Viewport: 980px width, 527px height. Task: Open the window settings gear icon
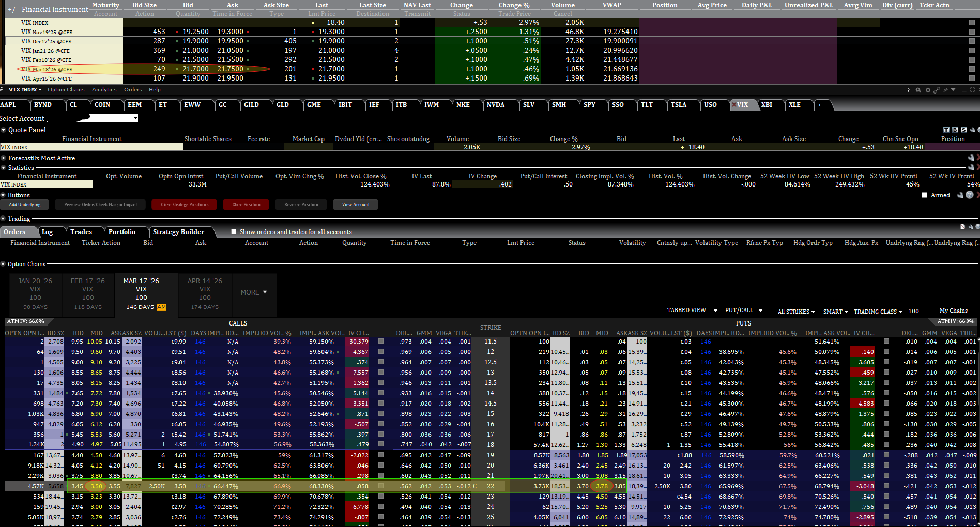[928, 90]
